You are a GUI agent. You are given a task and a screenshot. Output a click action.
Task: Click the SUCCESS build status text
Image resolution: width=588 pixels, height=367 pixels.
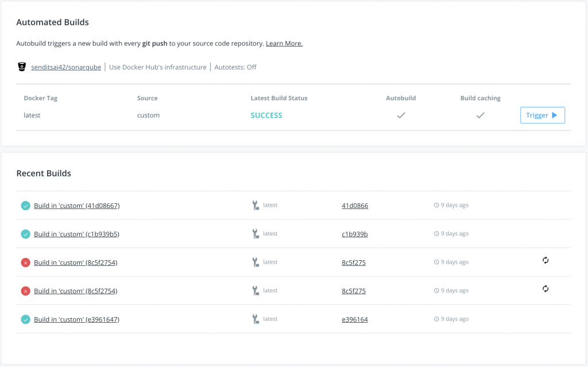(266, 115)
